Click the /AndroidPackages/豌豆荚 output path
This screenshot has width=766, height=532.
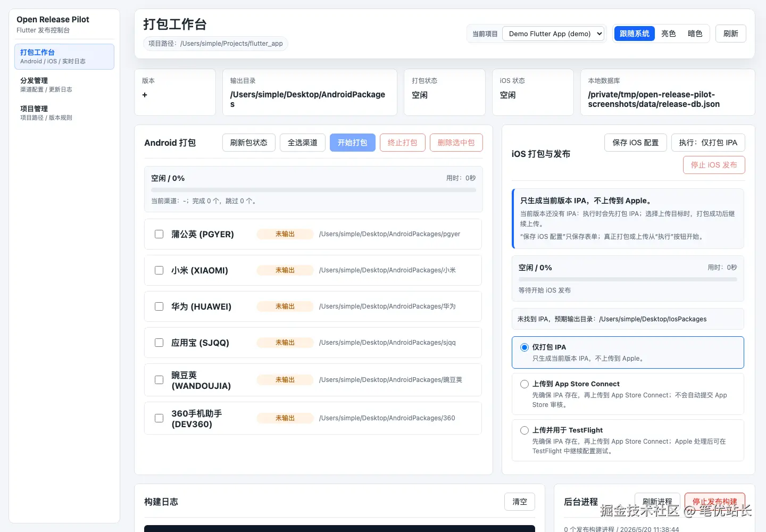391,380
